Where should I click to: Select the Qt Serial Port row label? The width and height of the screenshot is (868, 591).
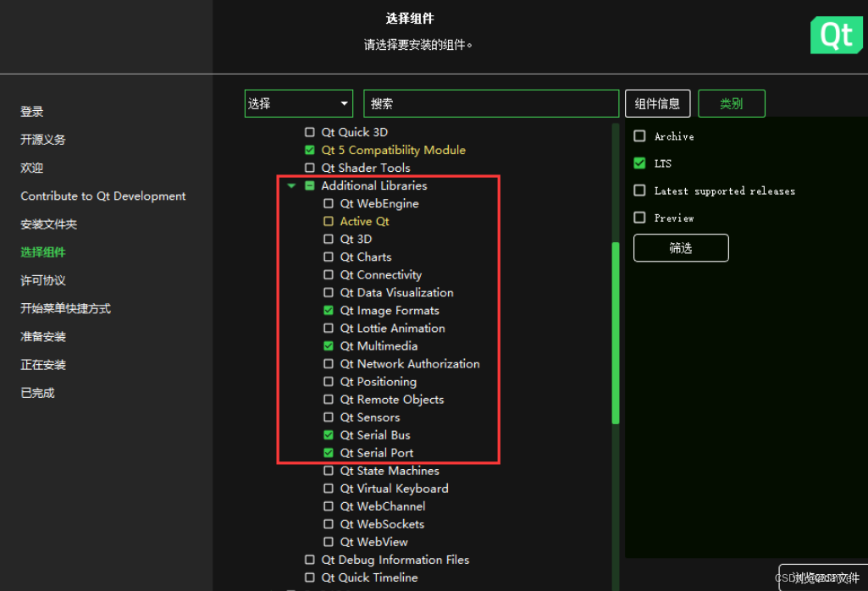pos(377,453)
